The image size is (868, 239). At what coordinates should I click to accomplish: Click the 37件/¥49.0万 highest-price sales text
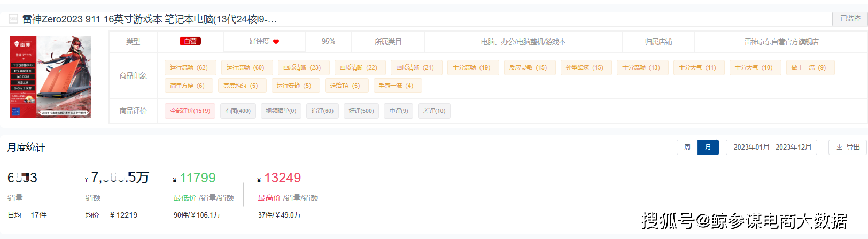[280, 215]
